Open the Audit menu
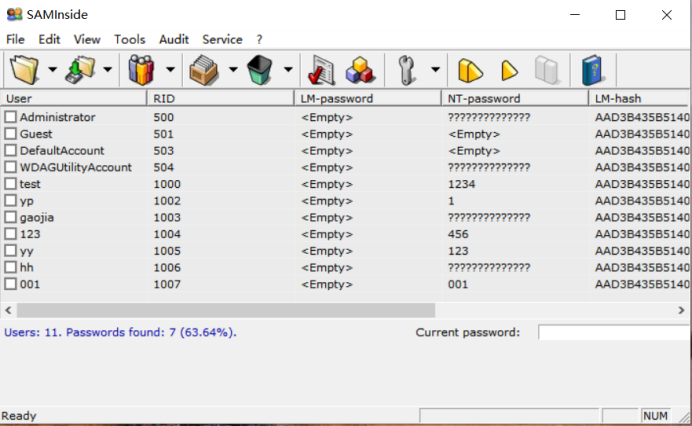This screenshot has height=426, width=692. click(174, 39)
